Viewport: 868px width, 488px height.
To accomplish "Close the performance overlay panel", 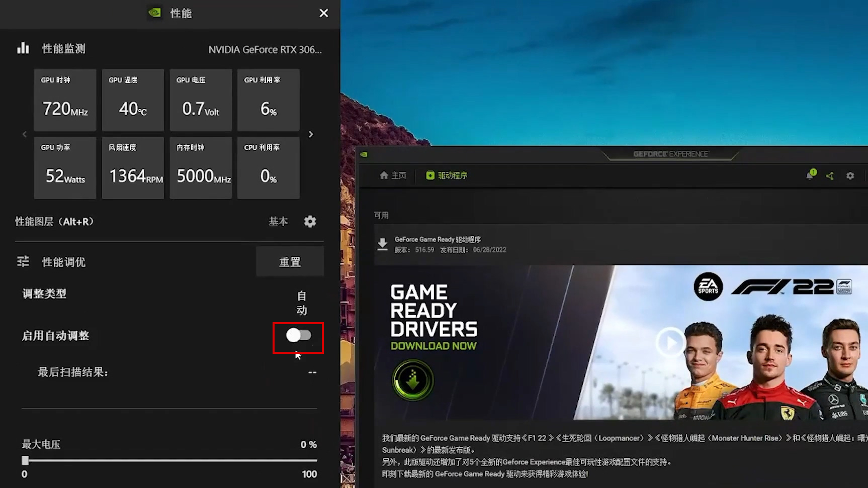I will (324, 13).
